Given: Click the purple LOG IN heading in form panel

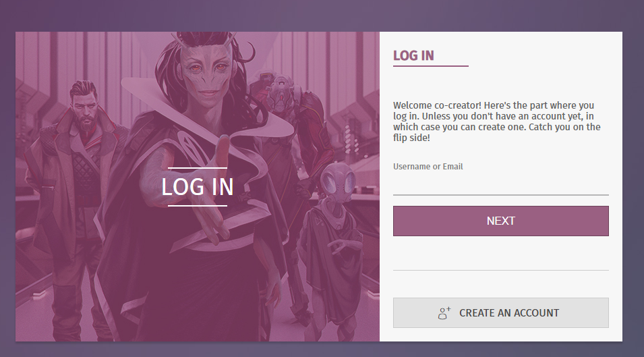Looking at the screenshot, I should point(413,55).
